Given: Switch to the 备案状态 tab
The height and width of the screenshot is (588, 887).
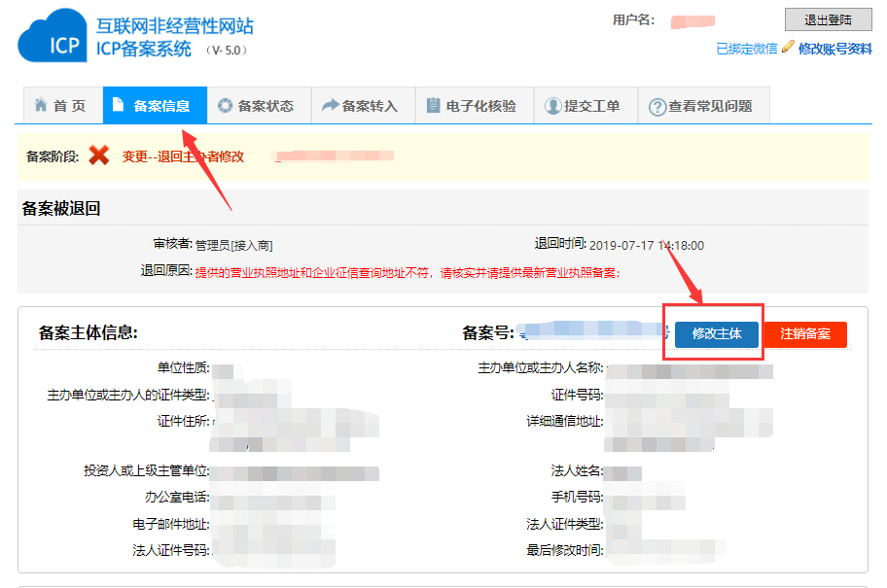Looking at the screenshot, I should pyautogui.click(x=257, y=105).
